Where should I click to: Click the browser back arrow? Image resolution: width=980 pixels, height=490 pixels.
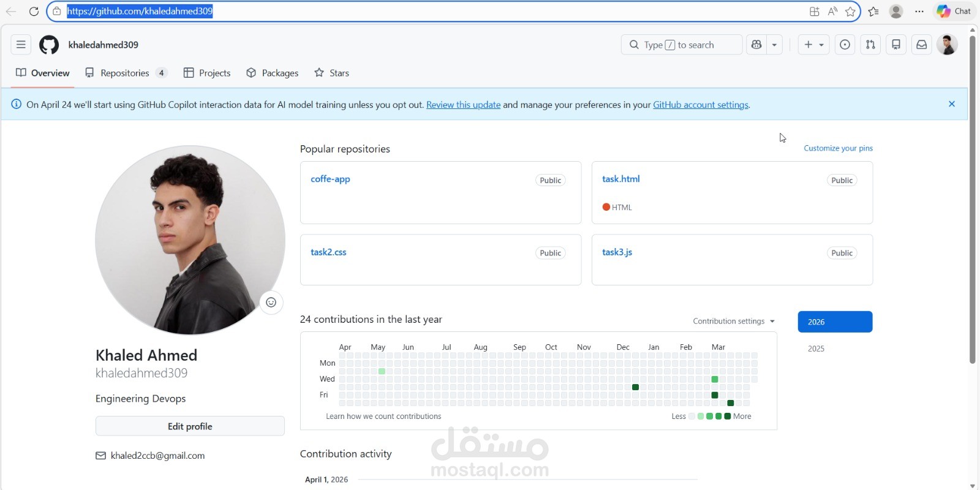(11, 11)
